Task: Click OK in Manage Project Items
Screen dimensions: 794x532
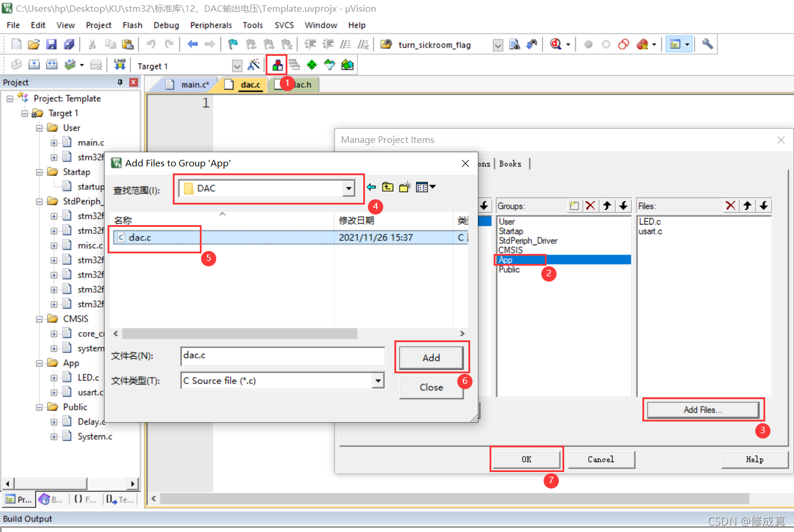Action: [527, 459]
